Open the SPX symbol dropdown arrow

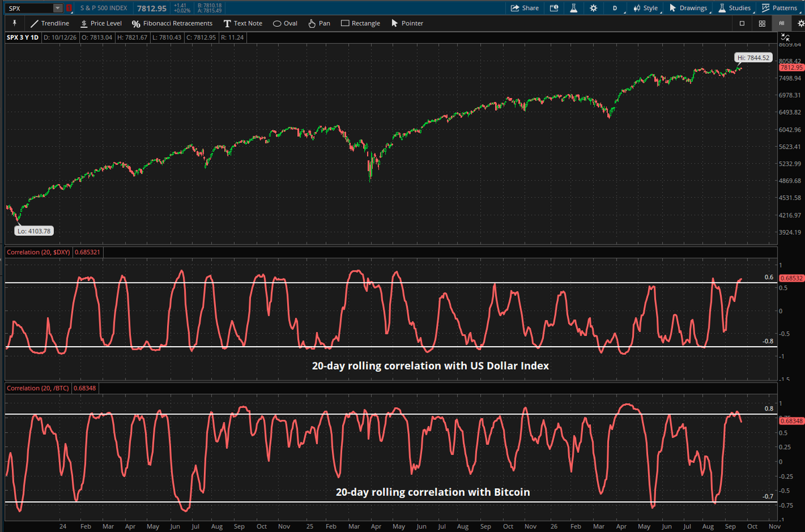tap(57, 8)
